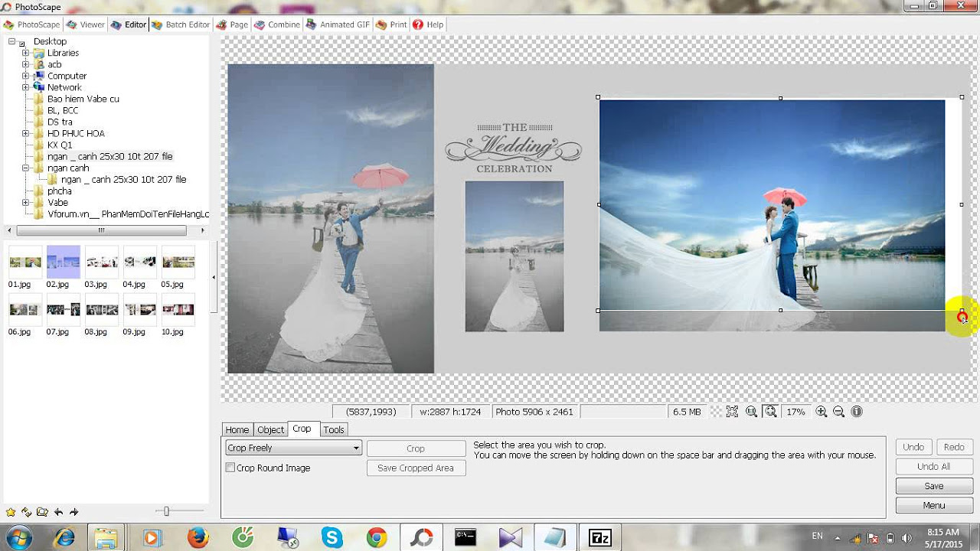Screen dimensions: 980x551
Task: Open the command prompt taskbar icon
Action: [465, 538]
